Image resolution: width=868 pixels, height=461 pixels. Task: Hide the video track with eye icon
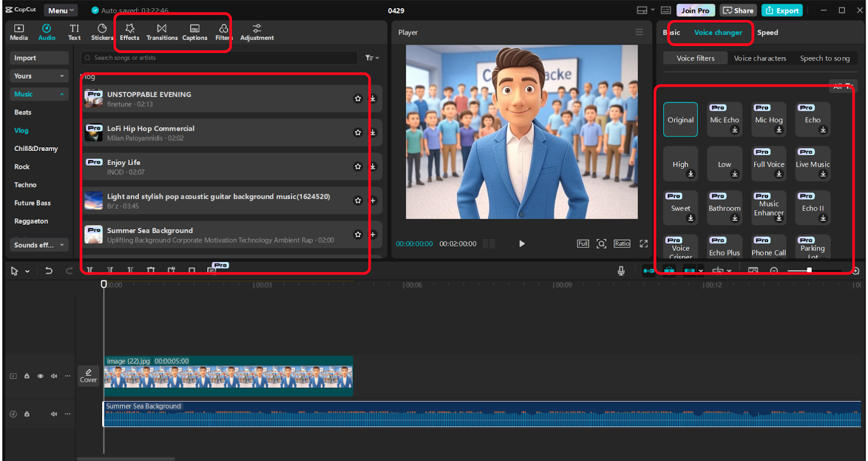click(40, 376)
